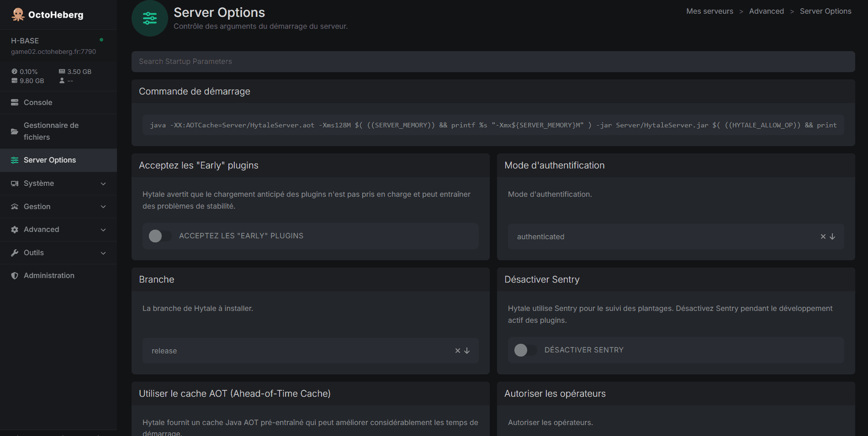Open the Console page
Viewport: 868px width, 436px height.
click(58, 102)
